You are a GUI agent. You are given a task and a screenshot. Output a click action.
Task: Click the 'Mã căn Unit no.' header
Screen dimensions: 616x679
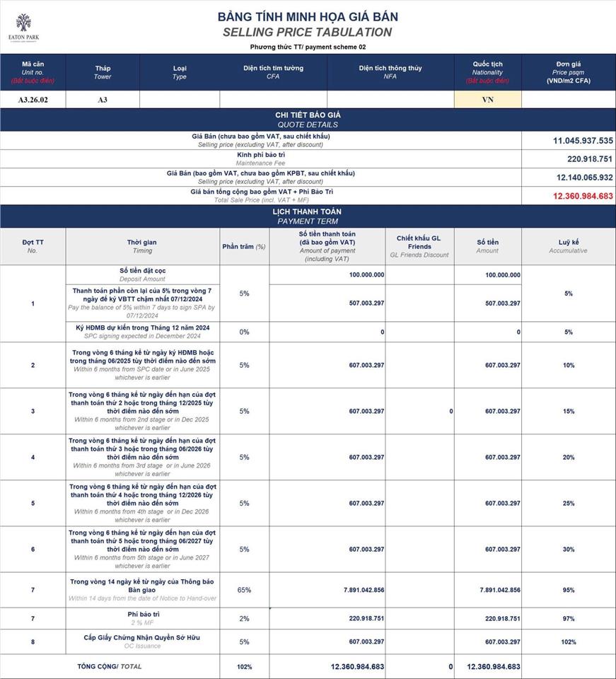coord(33,72)
